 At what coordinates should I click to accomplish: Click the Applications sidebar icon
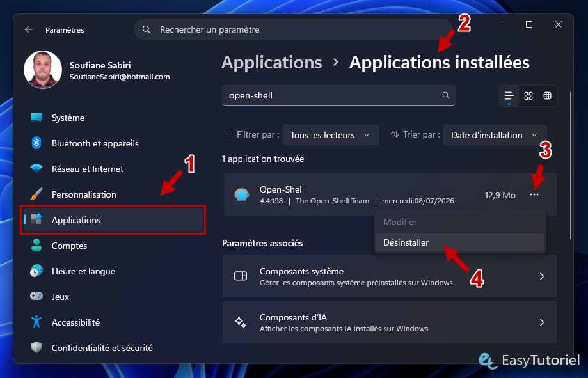[36, 219]
